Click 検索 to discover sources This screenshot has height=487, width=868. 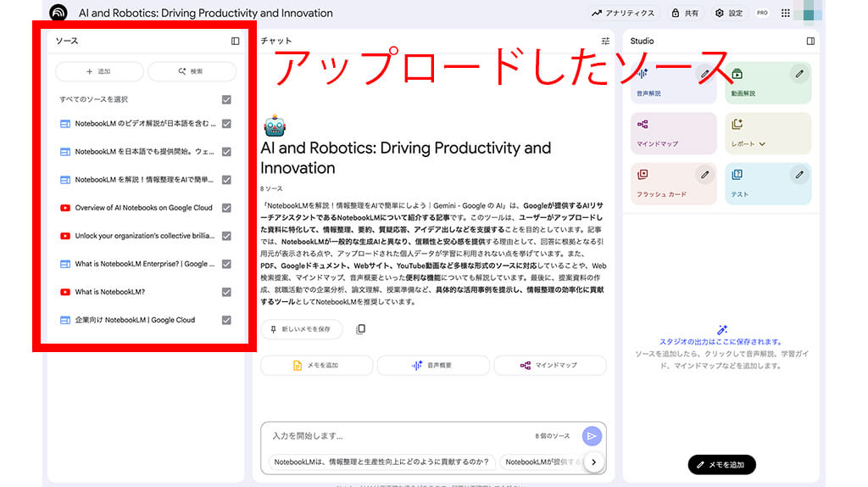pyautogui.click(x=192, y=71)
